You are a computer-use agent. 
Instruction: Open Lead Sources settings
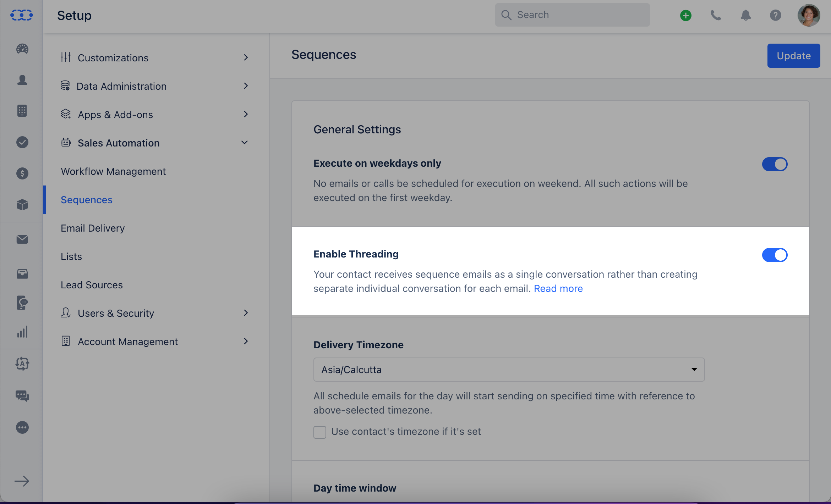92,285
